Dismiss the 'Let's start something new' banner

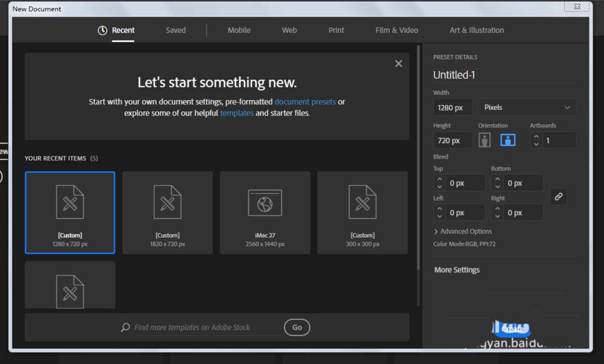[399, 63]
